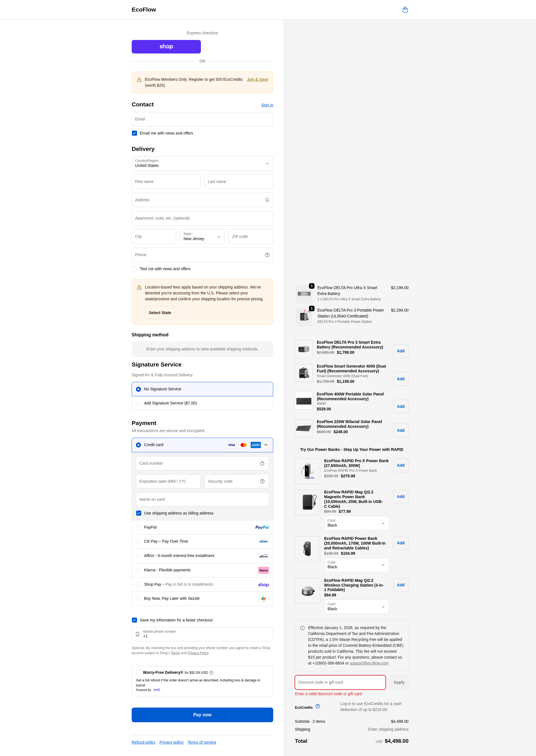536x756 pixels.
Task: Click the security code help icon
Action: pos(262,481)
